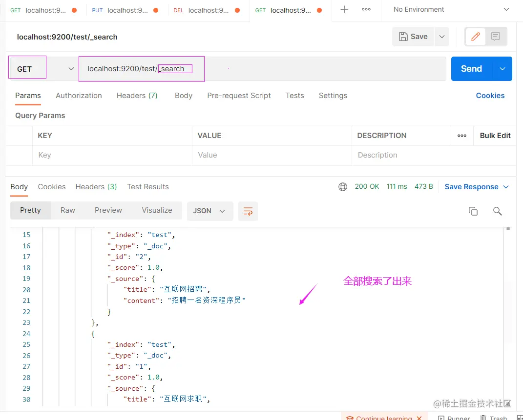This screenshot has width=523, height=420.
Task: Click the globe network icon near 200 OK
Action: (342, 187)
